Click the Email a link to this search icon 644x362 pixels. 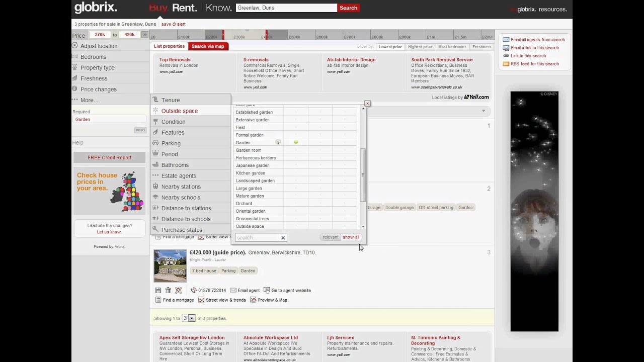click(506, 48)
